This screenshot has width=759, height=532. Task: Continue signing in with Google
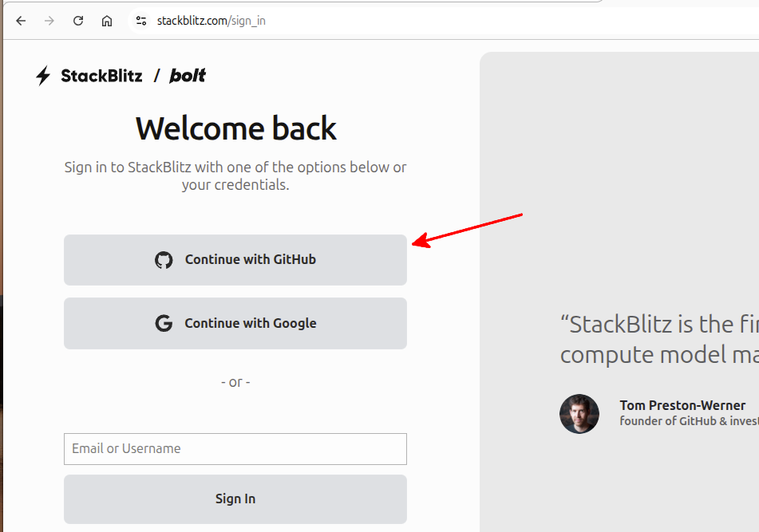click(235, 323)
